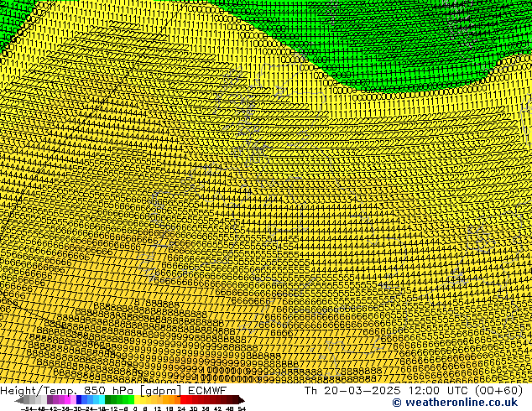
Task: Click the 54 label at the legend's right end
Action: 243,409
